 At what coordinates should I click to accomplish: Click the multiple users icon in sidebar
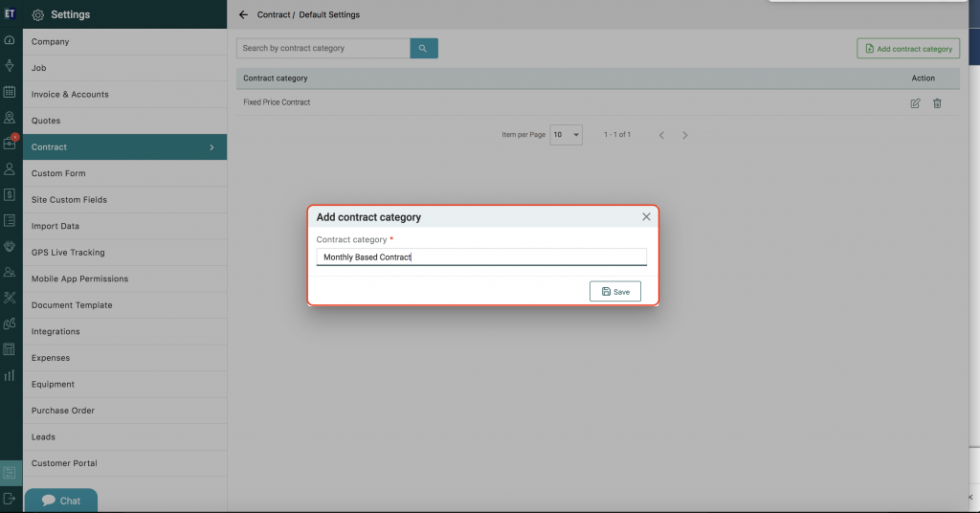pyautogui.click(x=10, y=272)
